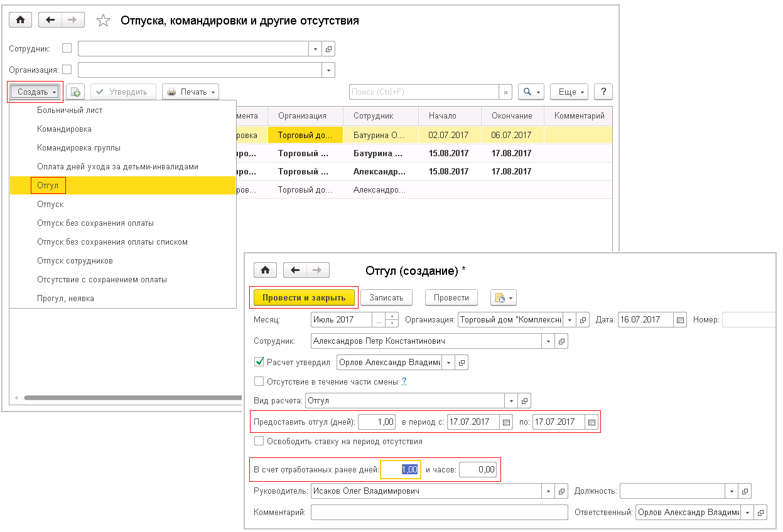
Task: Open help with question mark button
Action: (x=603, y=92)
